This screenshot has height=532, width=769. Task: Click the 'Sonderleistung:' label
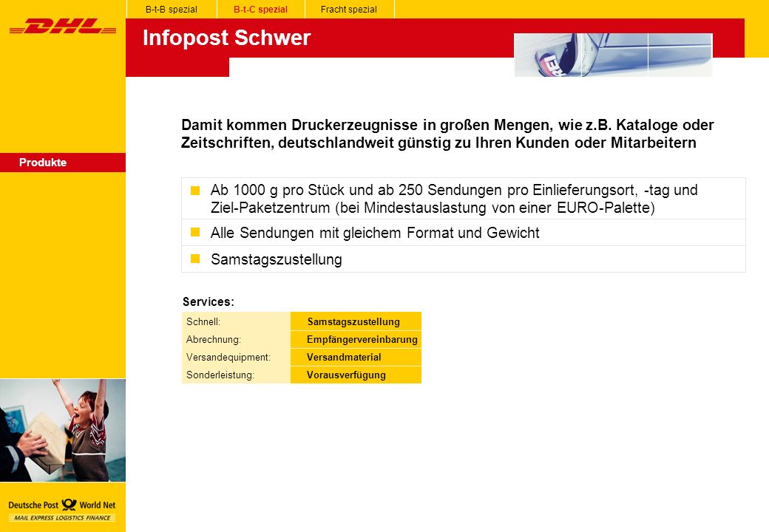[x=220, y=375]
